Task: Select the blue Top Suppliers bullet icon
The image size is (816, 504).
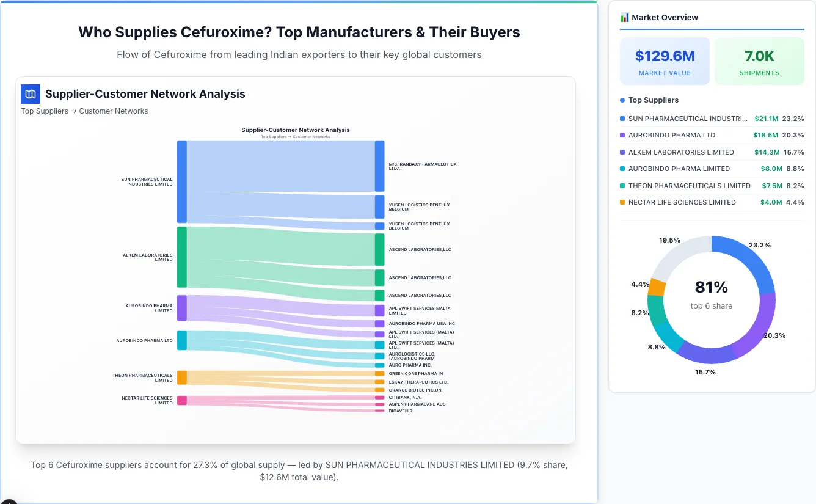Action: click(621, 100)
